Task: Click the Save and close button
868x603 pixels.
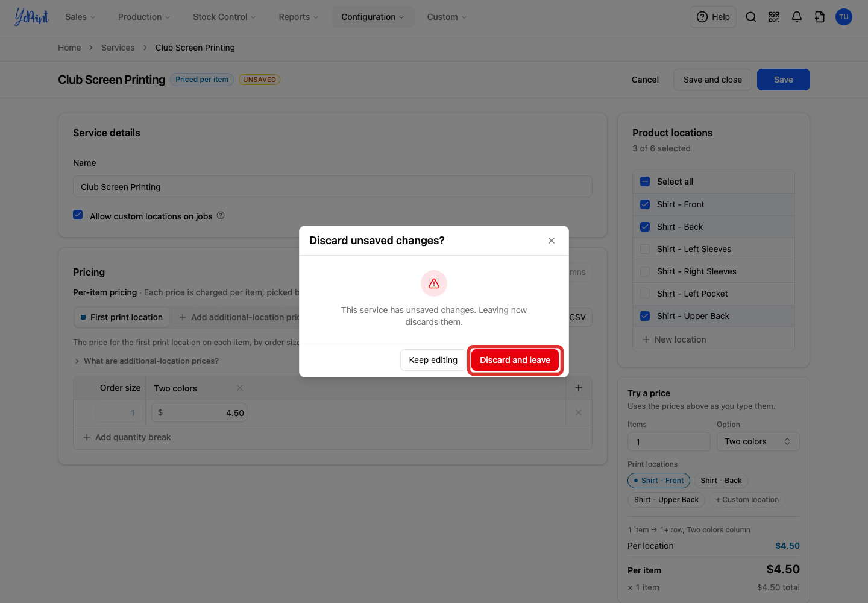Action: [712, 80]
